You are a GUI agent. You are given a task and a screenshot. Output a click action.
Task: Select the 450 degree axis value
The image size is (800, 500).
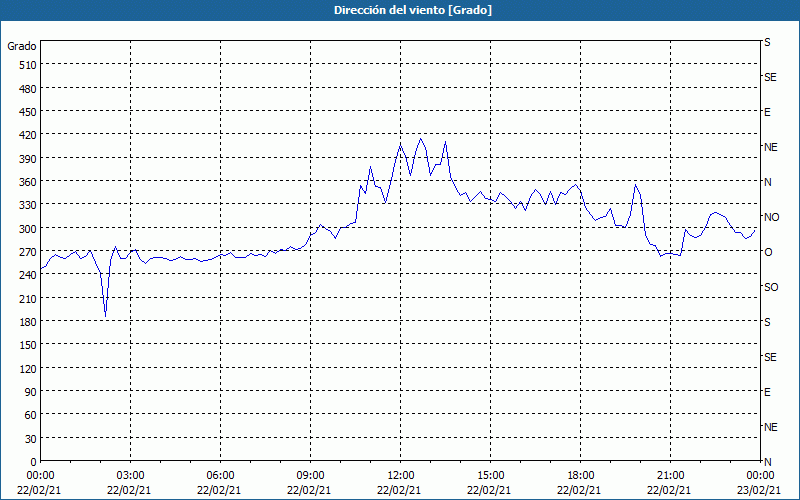pos(28,112)
